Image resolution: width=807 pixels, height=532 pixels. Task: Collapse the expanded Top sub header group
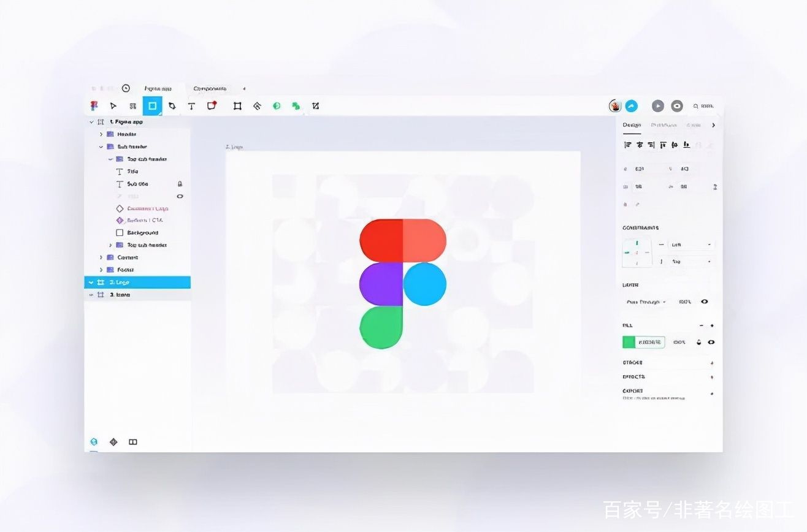(x=111, y=159)
